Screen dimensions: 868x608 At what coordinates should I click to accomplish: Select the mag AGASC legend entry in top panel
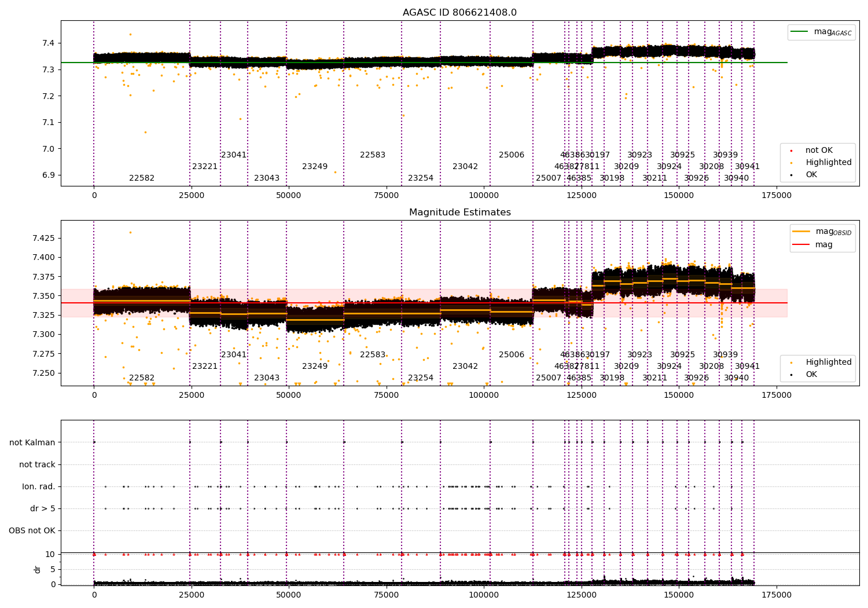coord(822,32)
